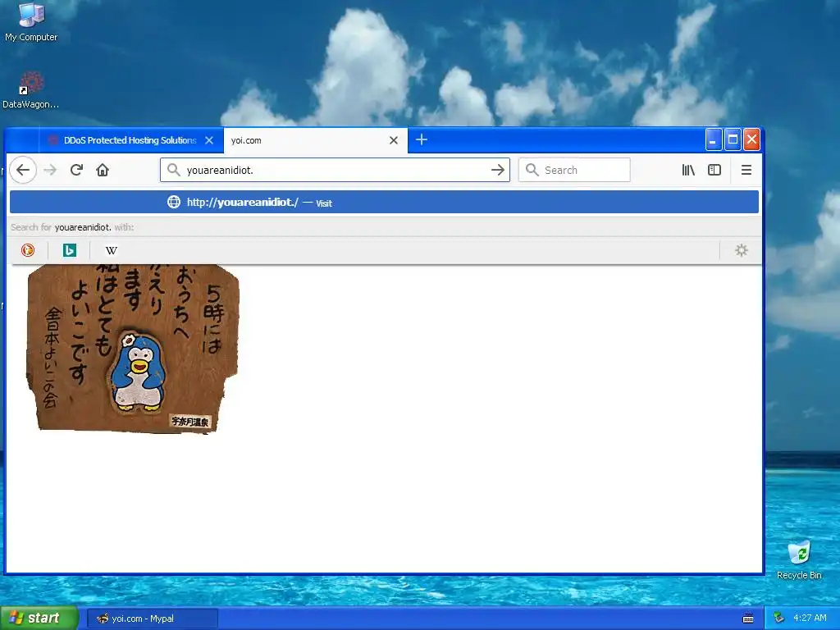Click the Search box magnifier icon
This screenshot has height=630, width=840.
(532, 171)
